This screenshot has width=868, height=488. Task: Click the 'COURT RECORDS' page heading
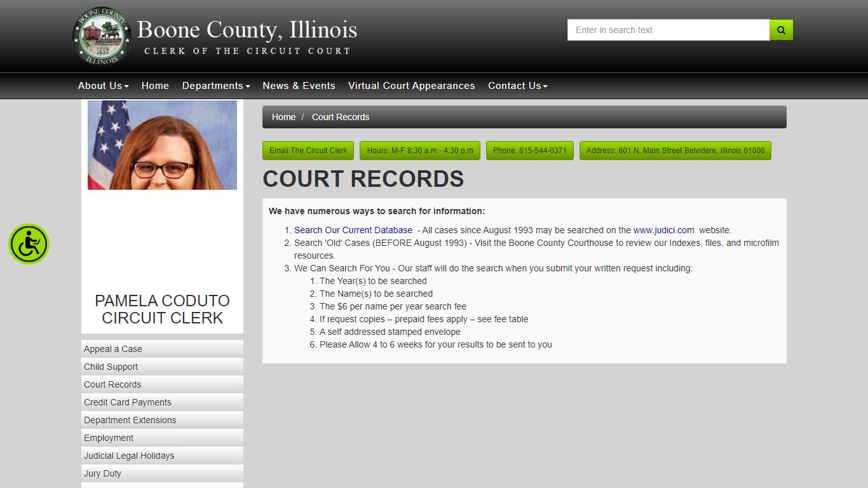[363, 179]
